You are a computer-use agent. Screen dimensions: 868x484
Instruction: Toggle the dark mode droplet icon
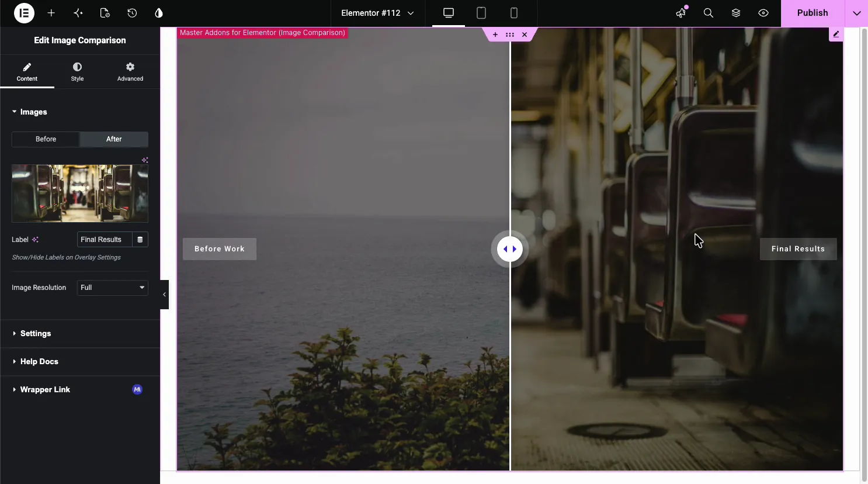click(159, 13)
